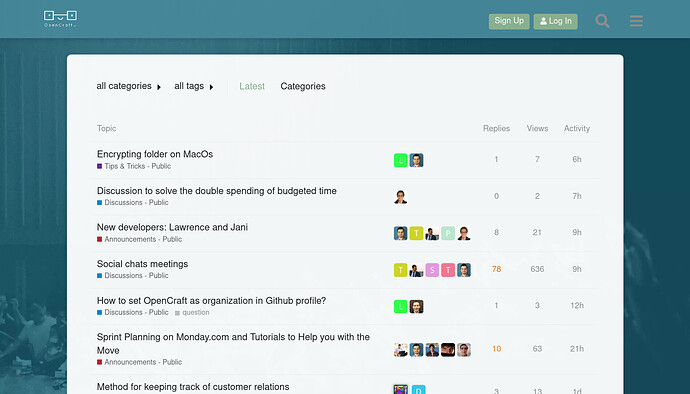
Task: Click the Sign Up button
Action: click(509, 21)
